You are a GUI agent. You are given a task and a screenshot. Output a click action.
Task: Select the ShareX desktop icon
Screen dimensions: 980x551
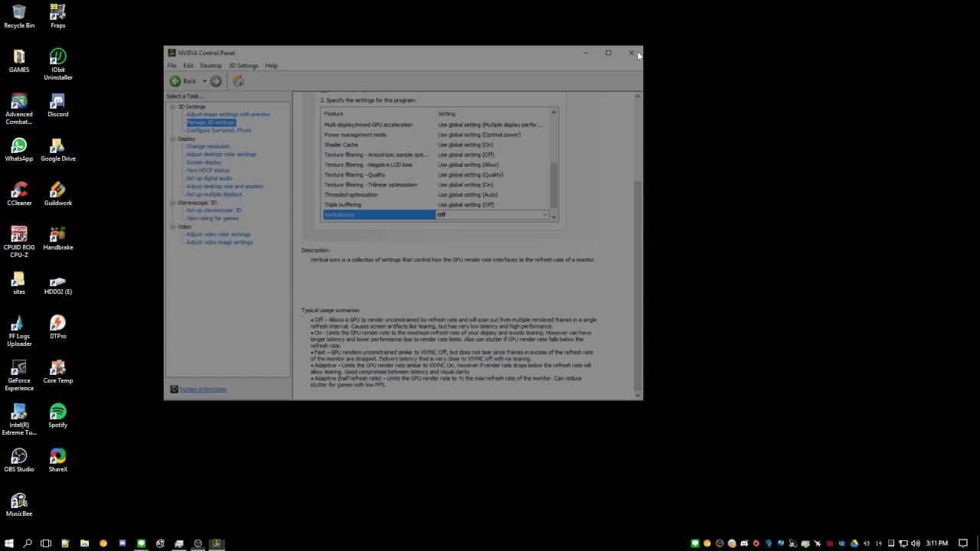(58, 460)
